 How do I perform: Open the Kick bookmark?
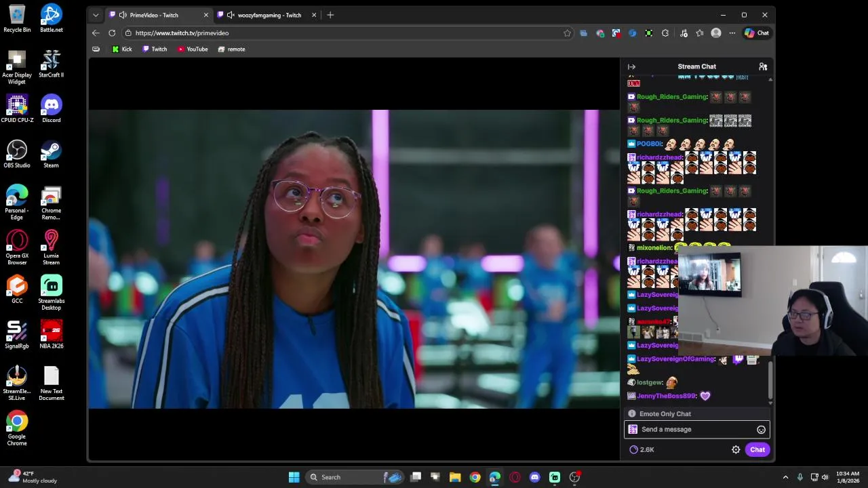pos(122,49)
